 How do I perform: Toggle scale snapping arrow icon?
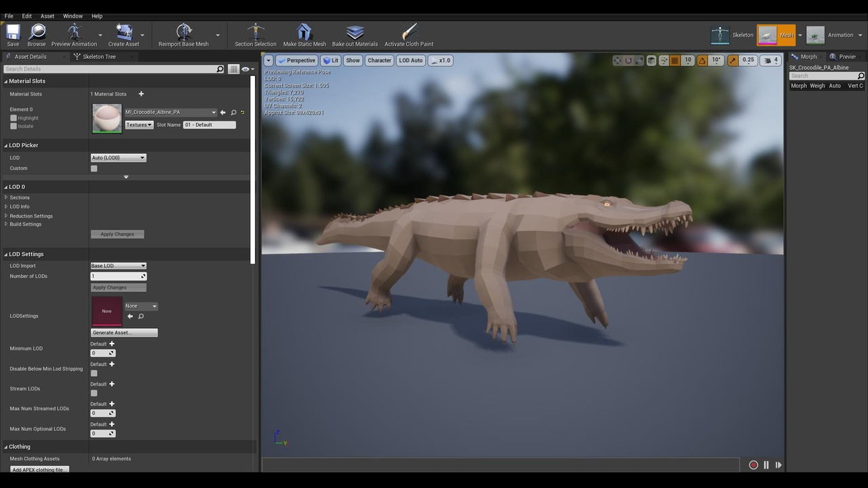[732, 60]
